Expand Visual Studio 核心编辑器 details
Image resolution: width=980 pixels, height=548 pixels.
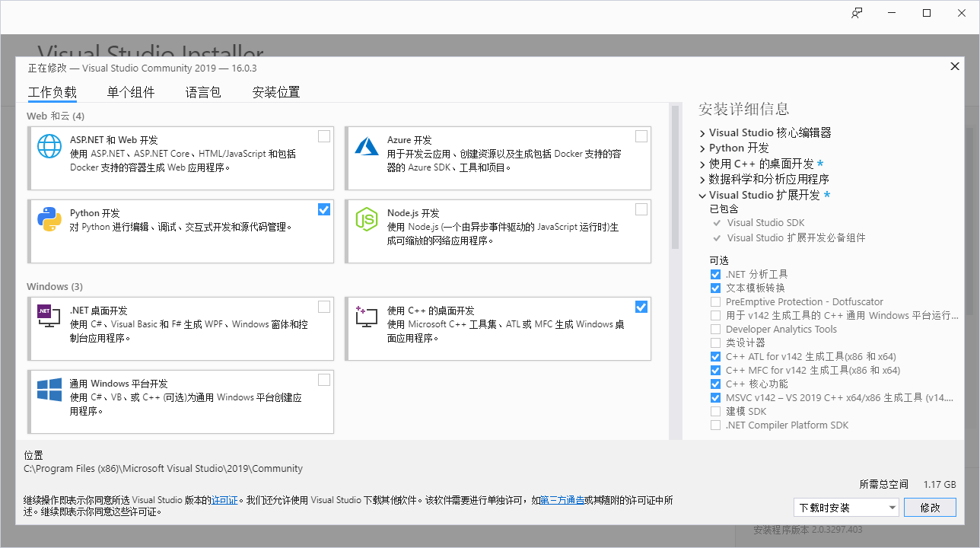[702, 133]
